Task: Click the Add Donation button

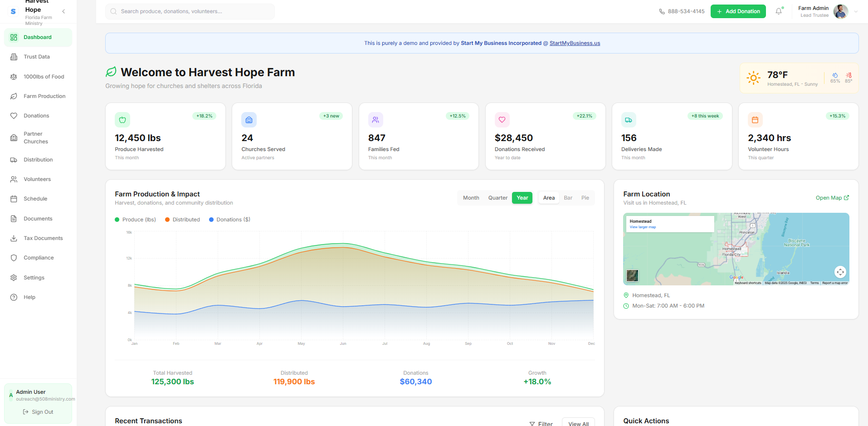Action: pyautogui.click(x=738, y=11)
